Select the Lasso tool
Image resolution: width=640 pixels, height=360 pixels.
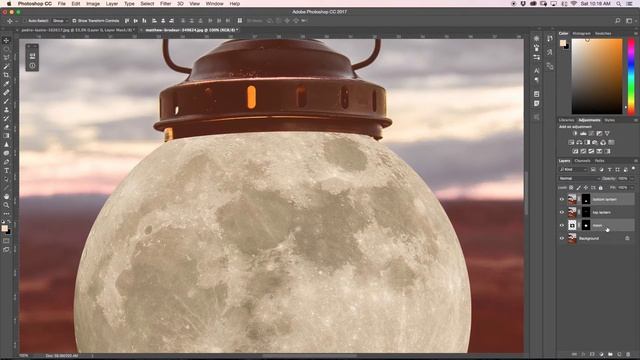(x=6, y=58)
